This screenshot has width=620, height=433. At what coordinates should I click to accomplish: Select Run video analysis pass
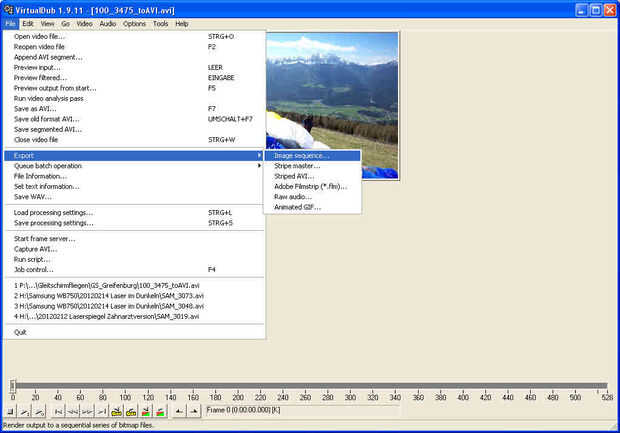(x=134, y=98)
